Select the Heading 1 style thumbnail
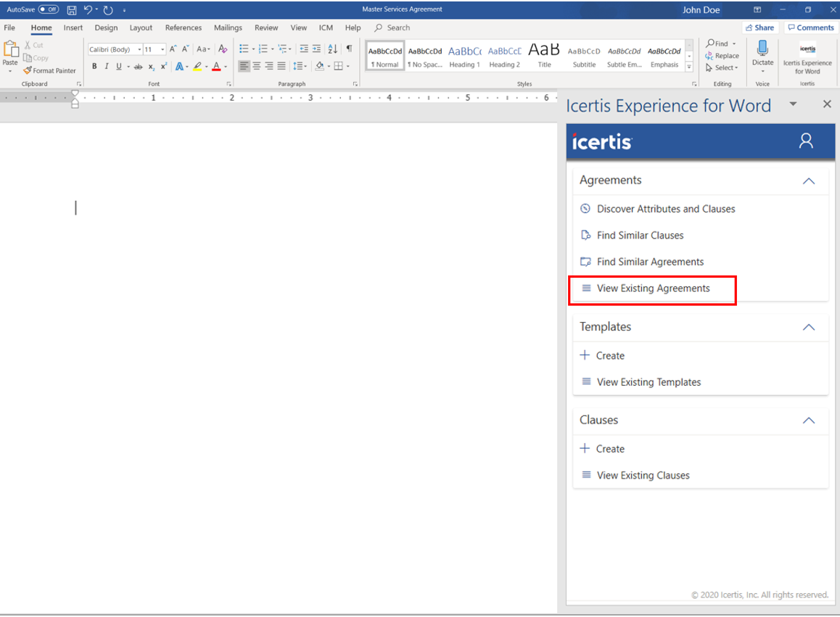Screen dimensions: 840x617 (464, 57)
